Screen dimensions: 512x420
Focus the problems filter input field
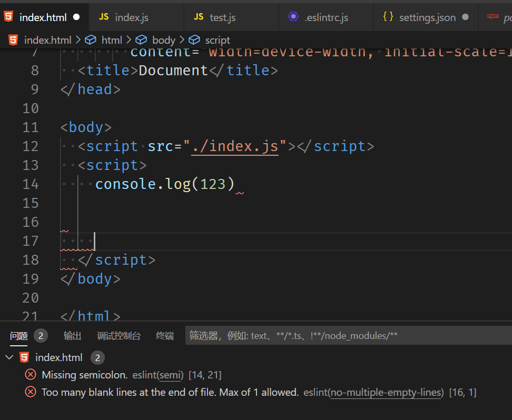348,335
